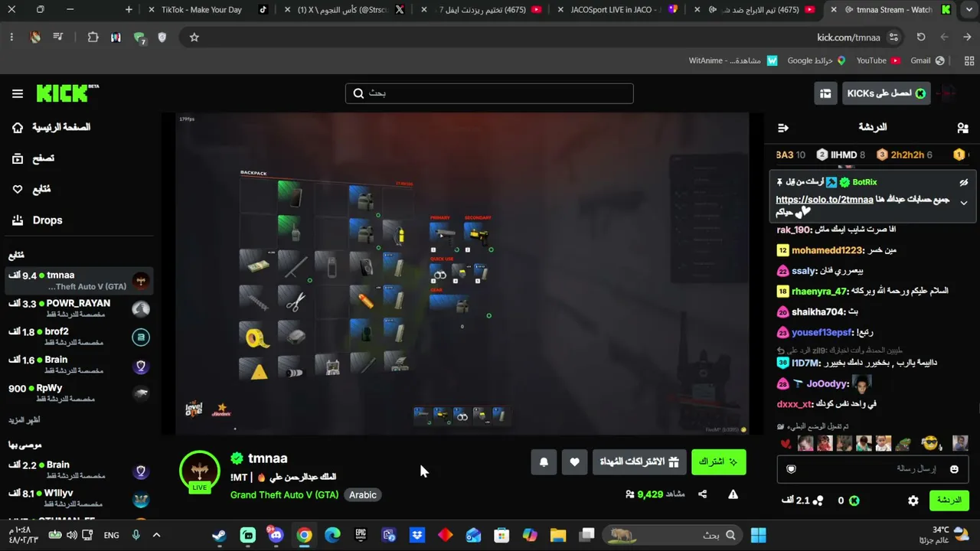Open Epic Games launcher from the taskbar

361,535
